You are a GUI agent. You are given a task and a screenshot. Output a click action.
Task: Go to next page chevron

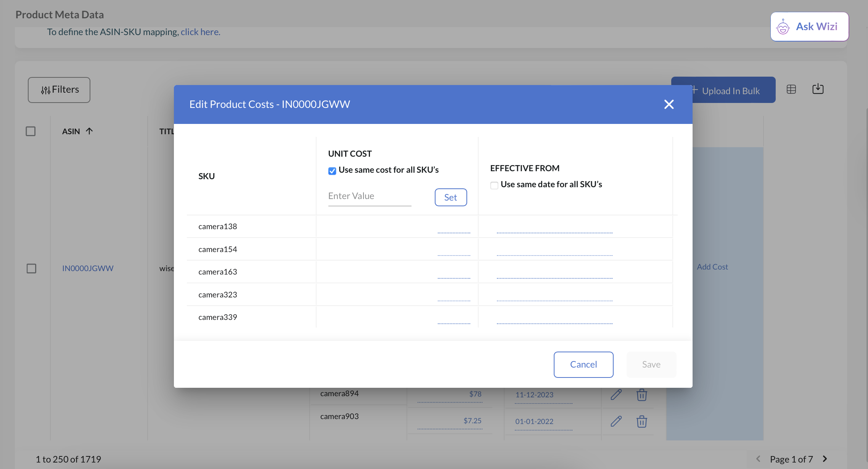pyautogui.click(x=825, y=459)
